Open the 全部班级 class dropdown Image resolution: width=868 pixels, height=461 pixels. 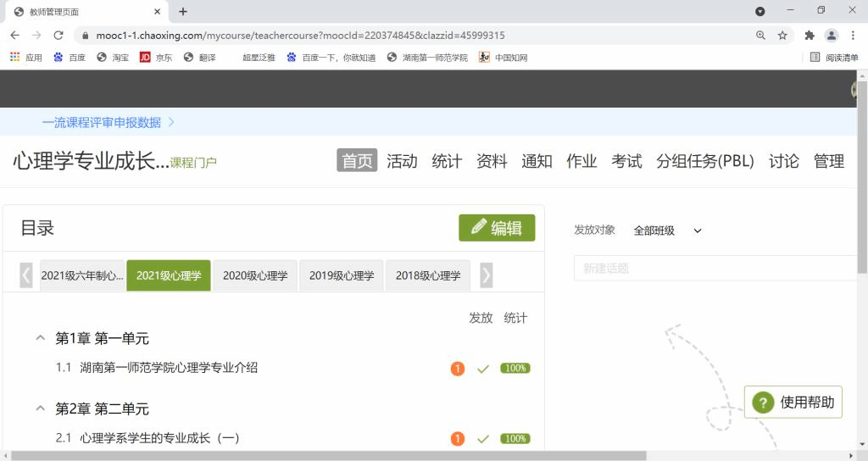(668, 230)
